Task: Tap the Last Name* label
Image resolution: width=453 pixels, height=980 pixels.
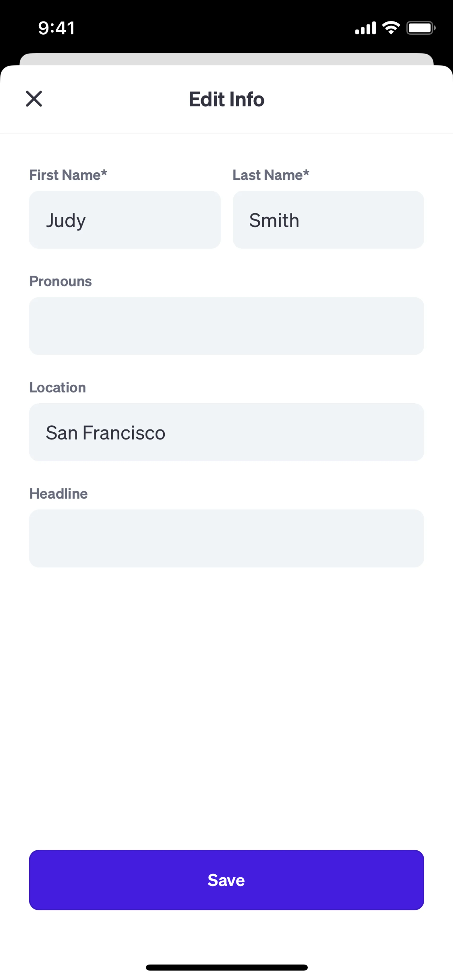Action: tap(271, 175)
